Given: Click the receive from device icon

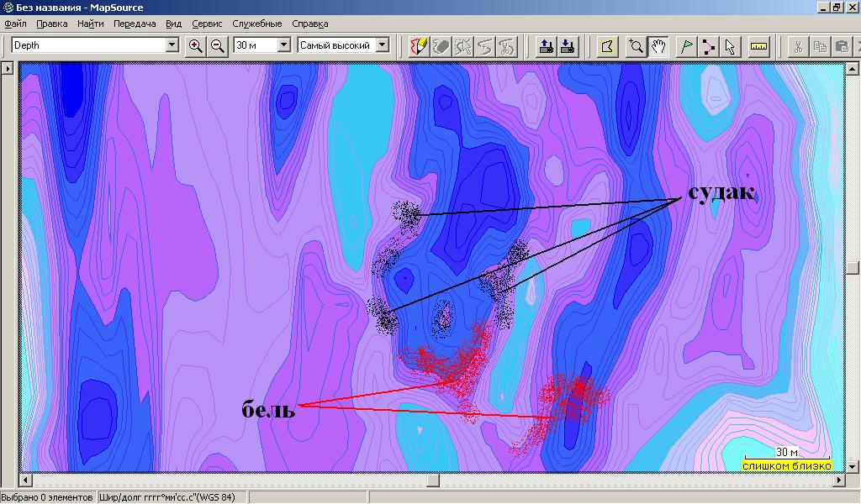Looking at the screenshot, I should 568,46.
